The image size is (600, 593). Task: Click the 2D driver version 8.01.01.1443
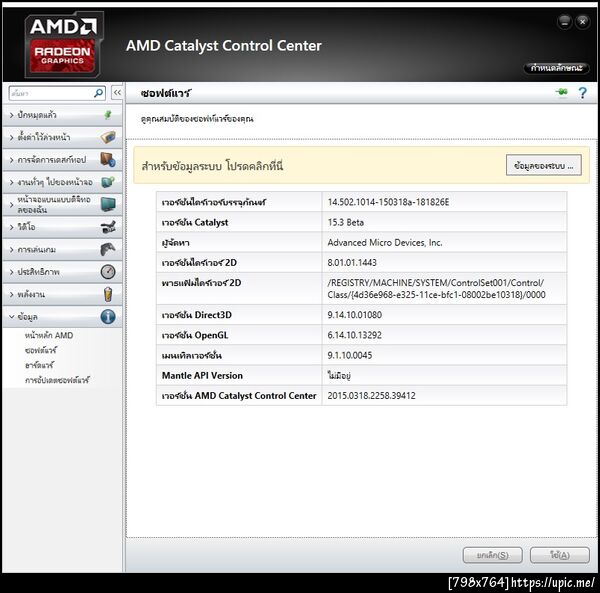click(352, 262)
